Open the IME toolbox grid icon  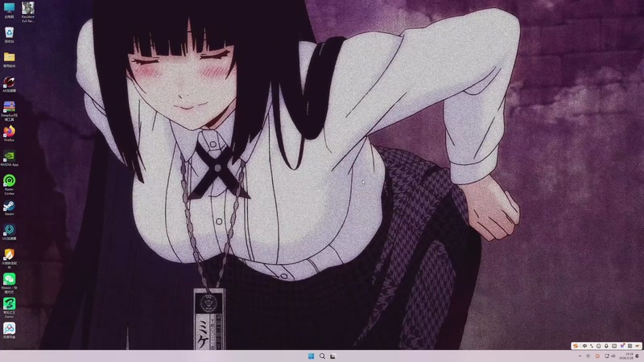click(x=630, y=346)
